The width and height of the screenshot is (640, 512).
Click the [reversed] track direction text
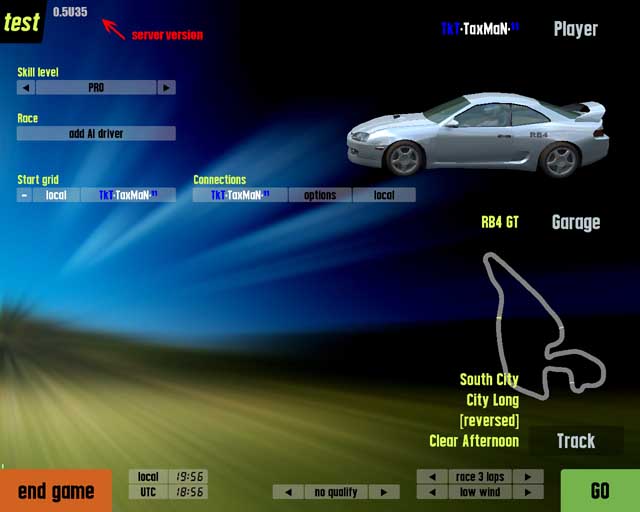(489, 421)
